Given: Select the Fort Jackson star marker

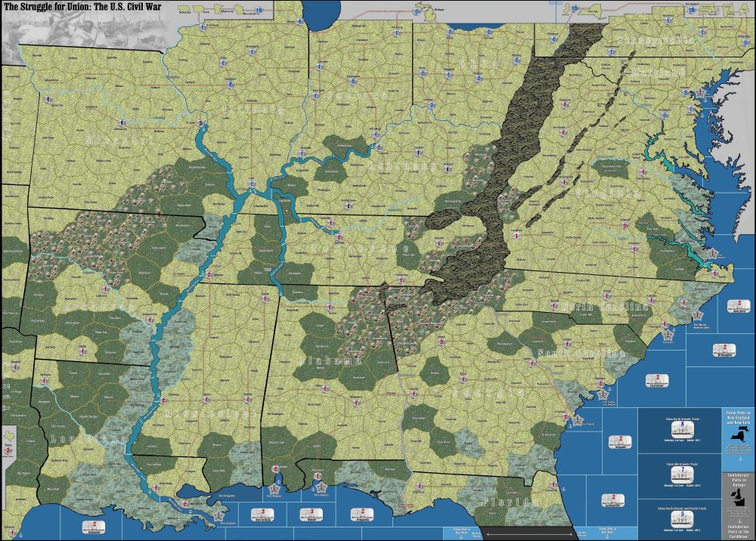Looking at the screenshot, I should coord(219,515).
